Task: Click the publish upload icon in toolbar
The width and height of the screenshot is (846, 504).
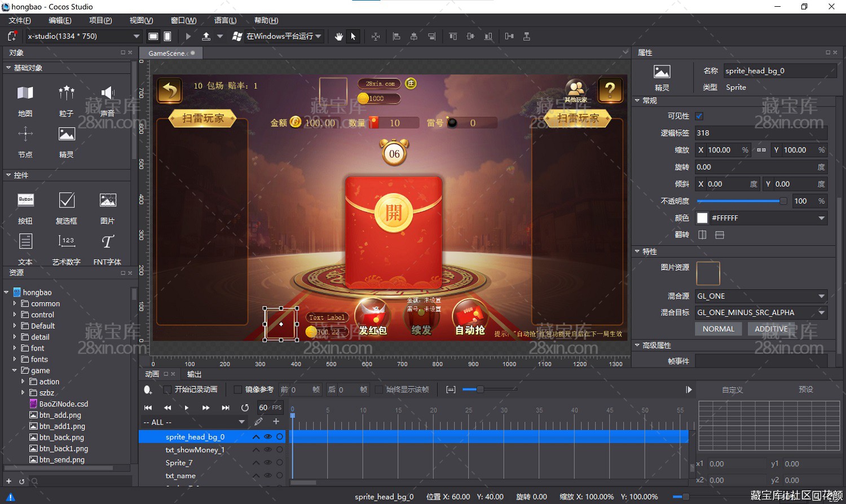Action: click(x=206, y=36)
